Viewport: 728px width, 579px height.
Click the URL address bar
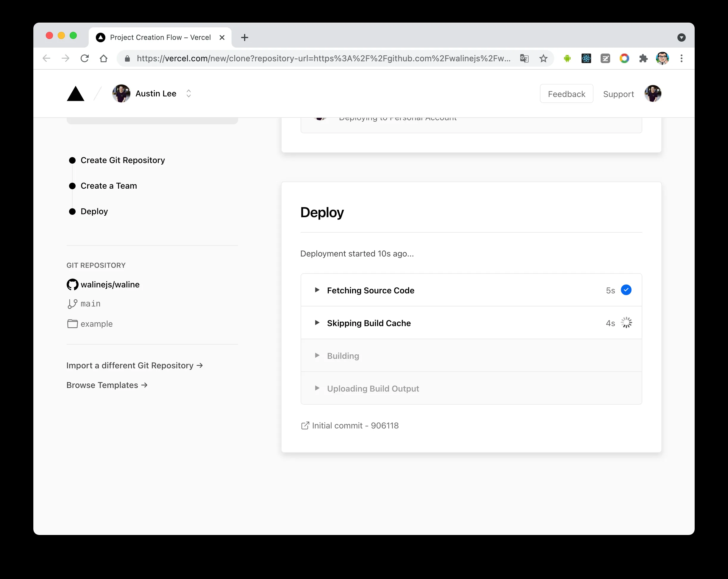tap(323, 58)
